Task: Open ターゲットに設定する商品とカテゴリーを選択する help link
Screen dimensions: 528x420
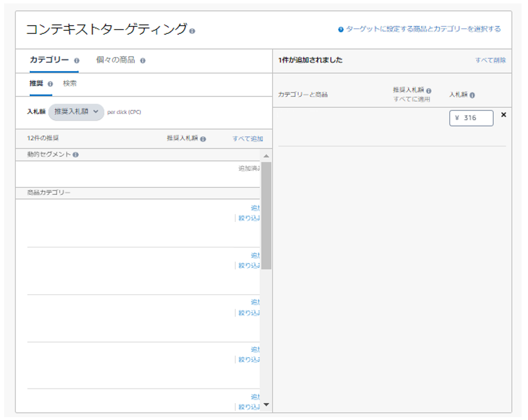Action: click(x=423, y=29)
